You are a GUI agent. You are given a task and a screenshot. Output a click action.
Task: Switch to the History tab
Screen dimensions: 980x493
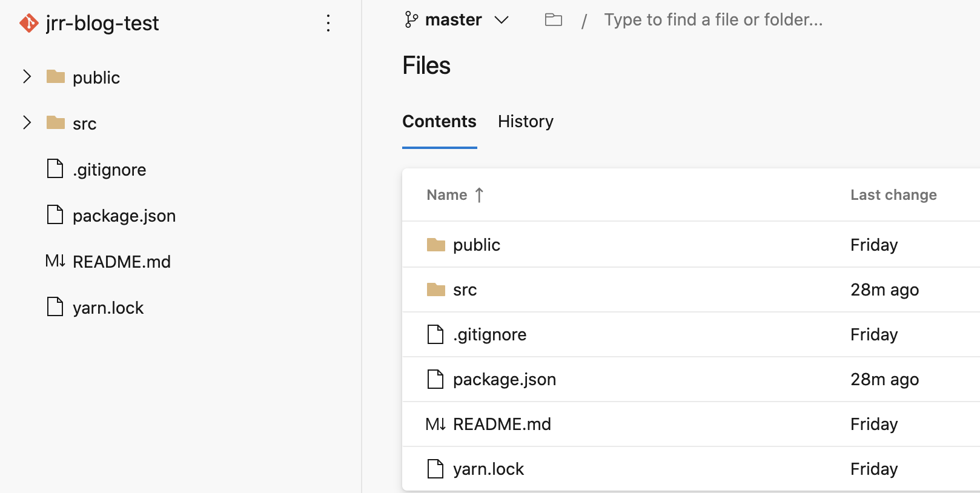[x=525, y=122]
